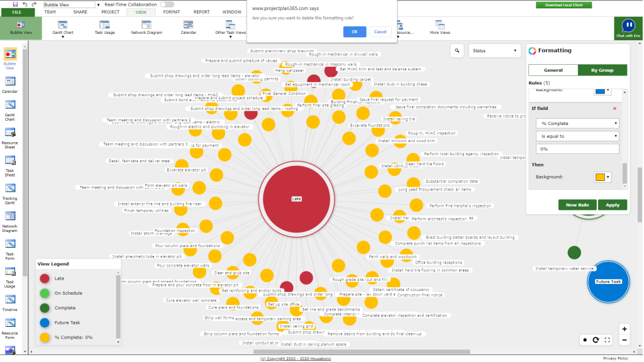Image resolution: width=644 pixels, height=362 pixels.
Task: Click the horizontal scrollbar under the canvas
Action: (362, 352)
